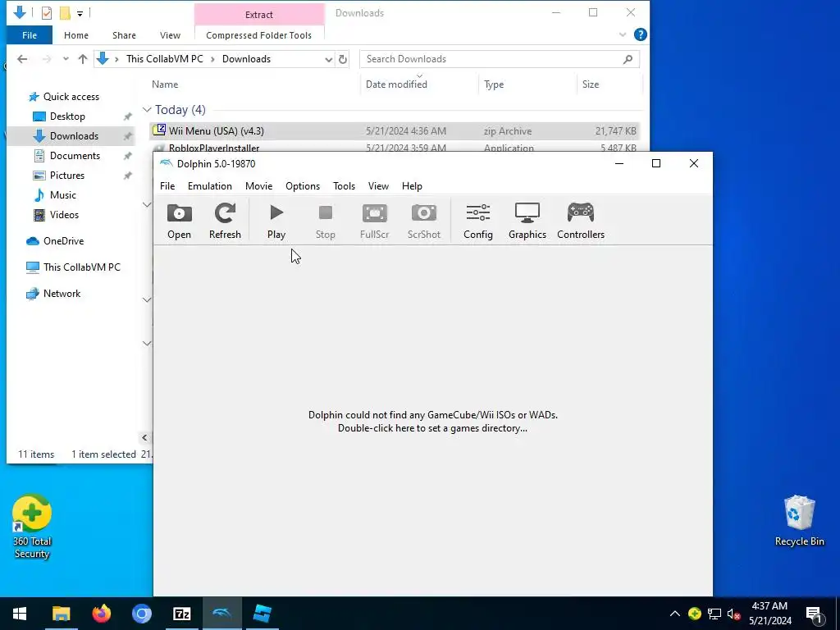Open the Music folder in sidebar
The image size is (840, 630).
[62, 195]
